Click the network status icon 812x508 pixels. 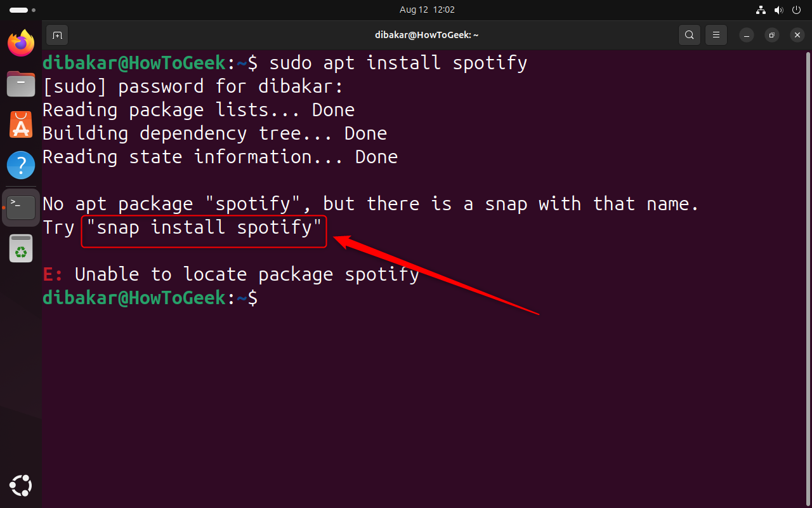coord(761,10)
